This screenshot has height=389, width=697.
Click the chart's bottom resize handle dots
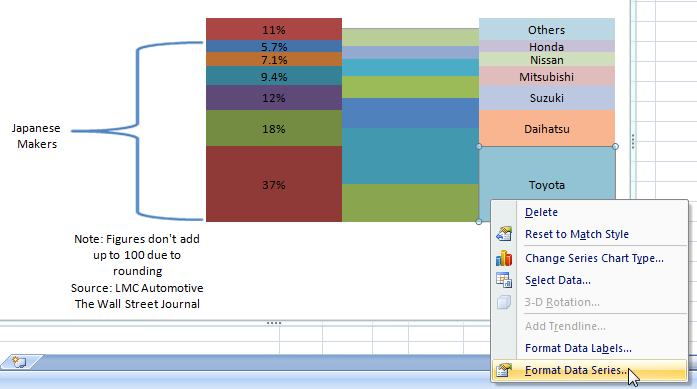[x=274, y=323]
